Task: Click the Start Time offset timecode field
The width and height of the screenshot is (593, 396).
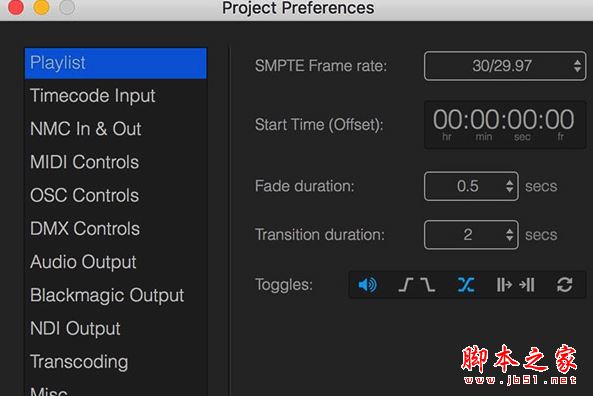Action: tap(505, 124)
